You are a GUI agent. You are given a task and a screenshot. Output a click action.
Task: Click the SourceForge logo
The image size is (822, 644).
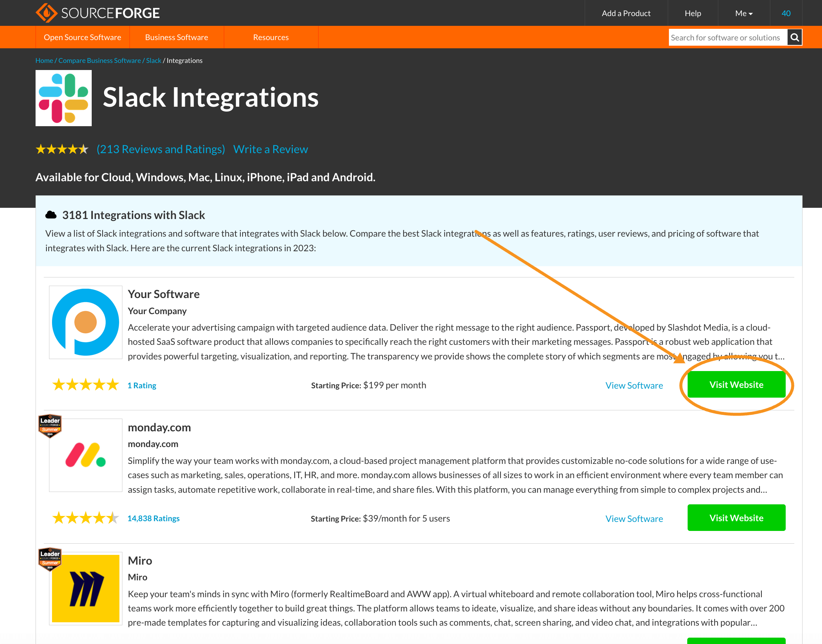click(x=98, y=13)
